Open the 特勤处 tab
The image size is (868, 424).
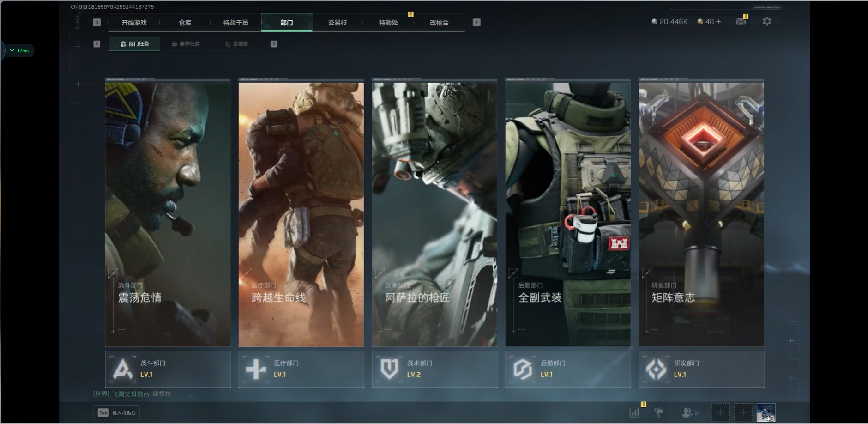pyautogui.click(x=388, y=23)
